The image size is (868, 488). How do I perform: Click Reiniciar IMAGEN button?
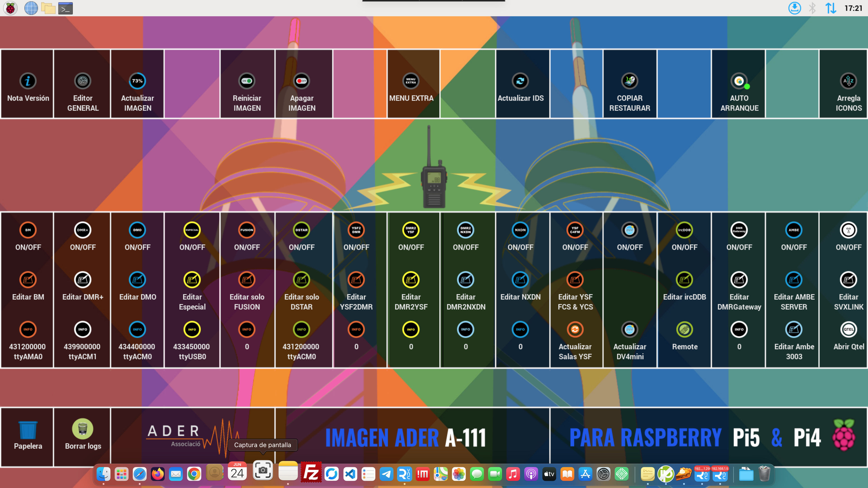point(247,81)
